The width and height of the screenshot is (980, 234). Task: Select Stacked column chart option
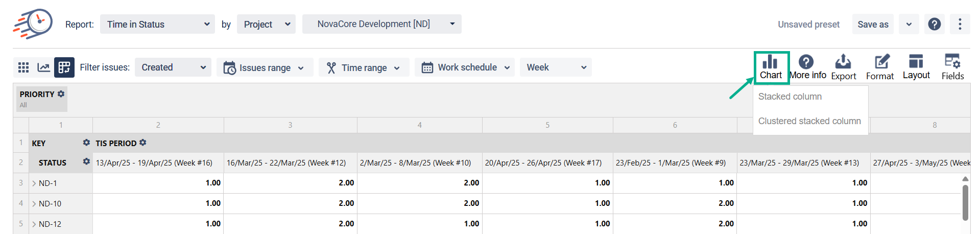point(790,97)
